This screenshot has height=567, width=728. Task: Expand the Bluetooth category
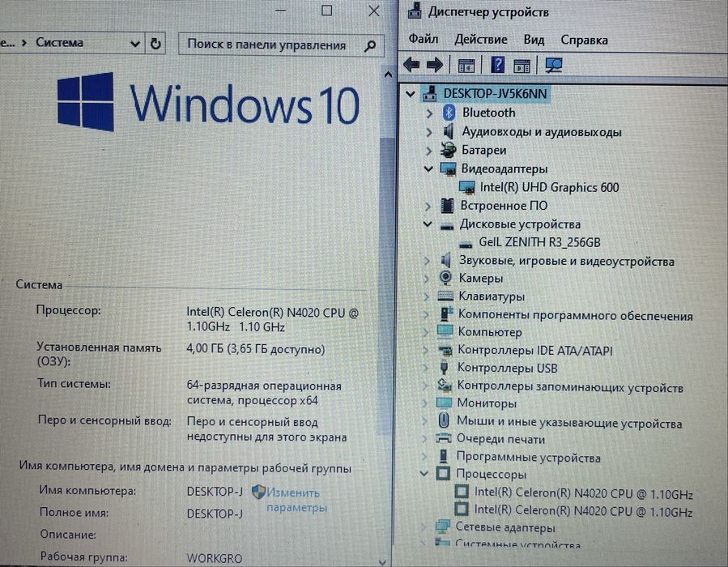(429, 113)
